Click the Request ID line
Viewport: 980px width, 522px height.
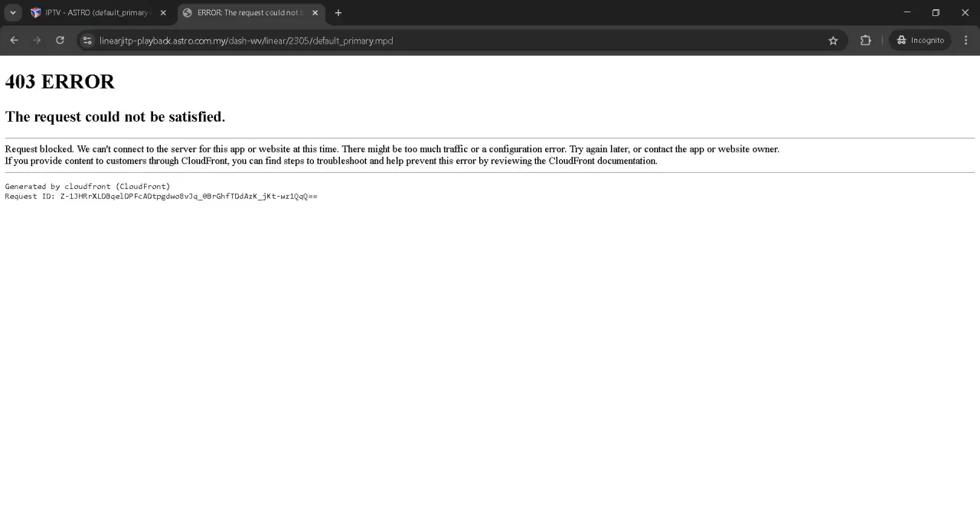pos(161,196)
